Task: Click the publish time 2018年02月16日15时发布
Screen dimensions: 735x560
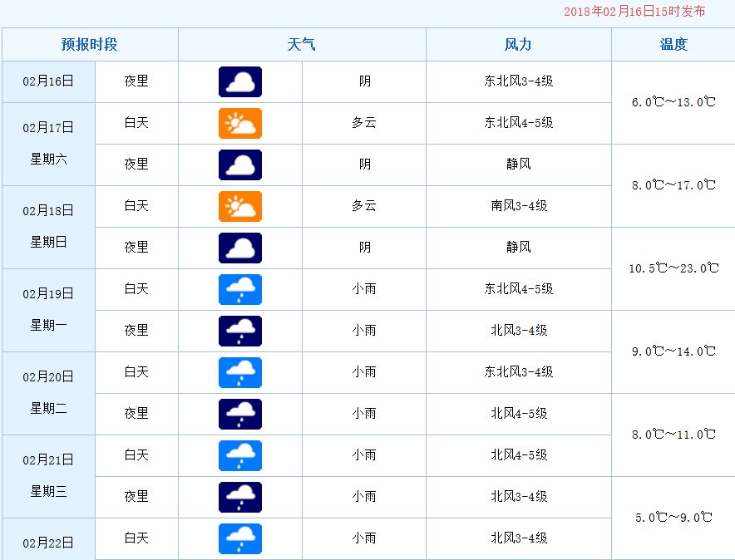Action: (634, 12)
